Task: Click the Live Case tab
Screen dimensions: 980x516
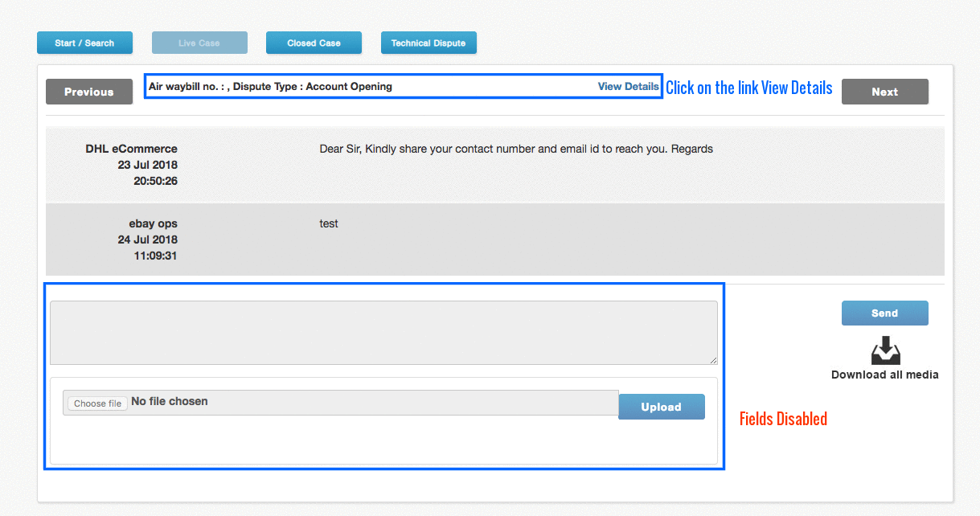Action: (x=199, y=42)
